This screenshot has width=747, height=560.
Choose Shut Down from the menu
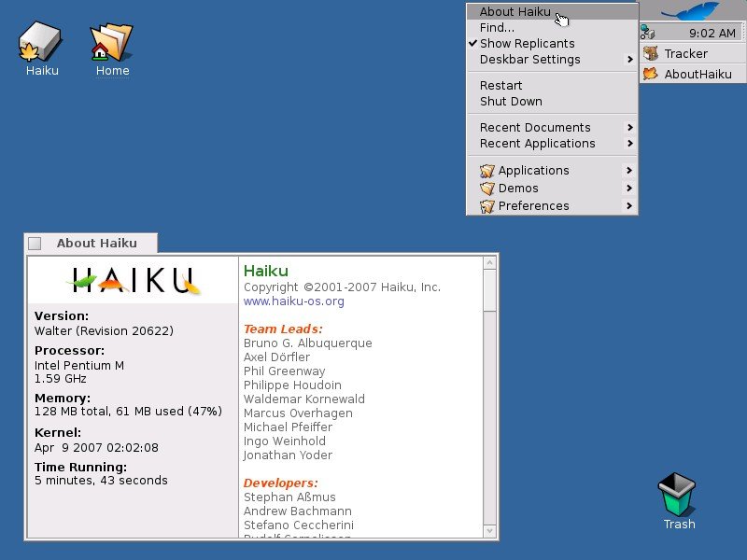click(x=511, y=102)
